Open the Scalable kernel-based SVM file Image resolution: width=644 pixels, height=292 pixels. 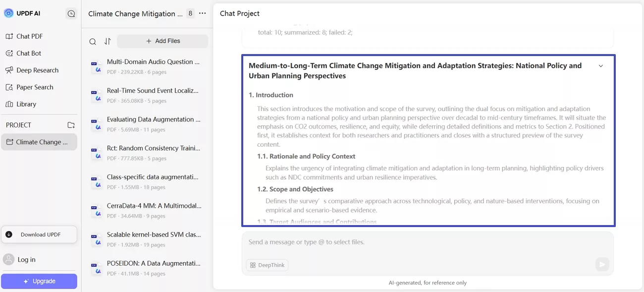[147, 239]
